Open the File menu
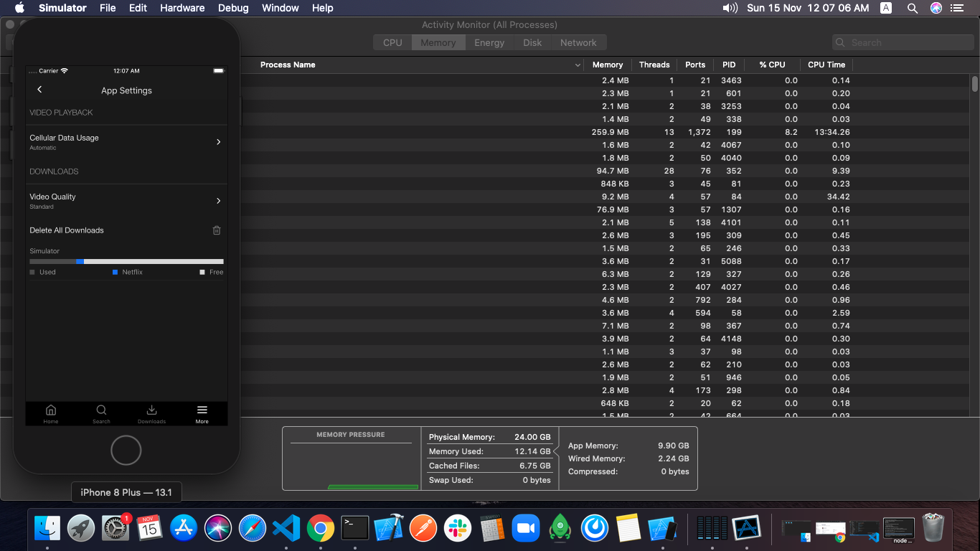Screen dimensions: 980x551 coord(108,8)
